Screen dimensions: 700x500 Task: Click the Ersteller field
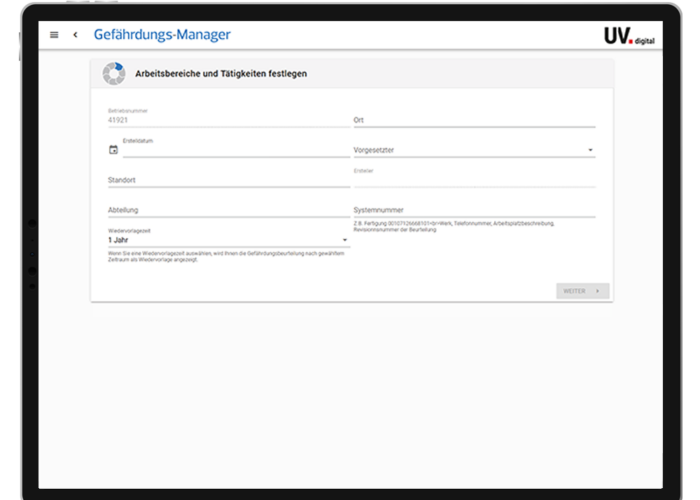pyautogui.click(x=474, y=177)
